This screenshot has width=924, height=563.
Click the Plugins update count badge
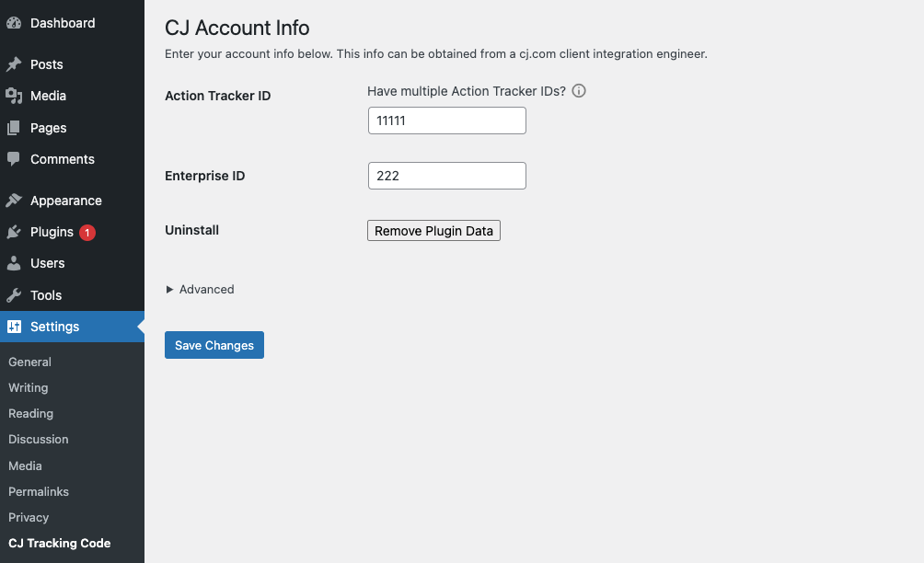click(87, 233)
